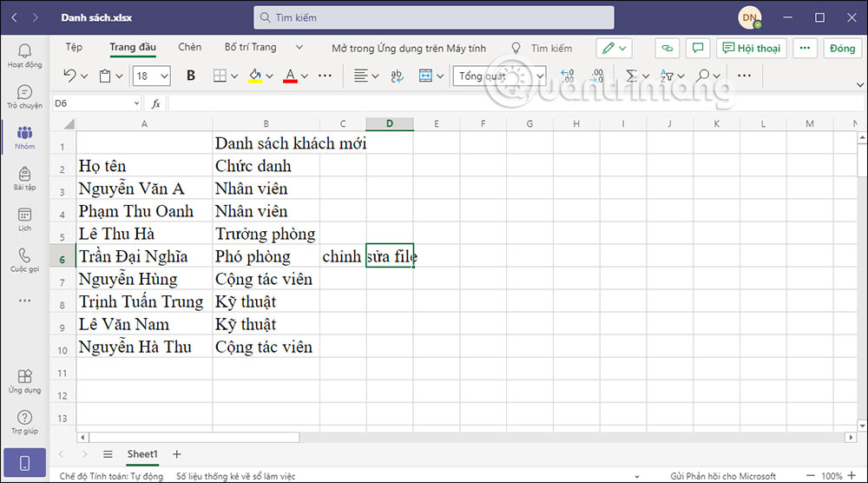
Task: Open the undo dropdown arrow
Action: 84,76
